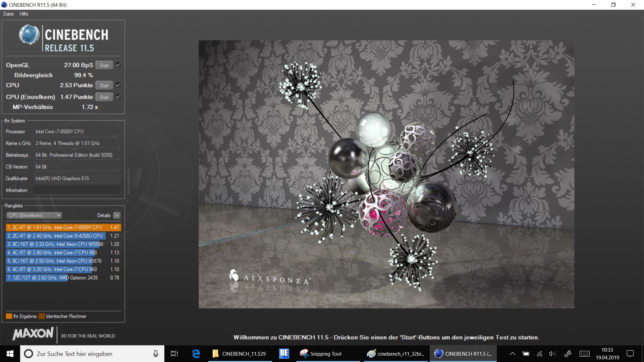Start the CPU (Einzelkern) benchmark
The image size is (644, 362).
tap(104, 97)
